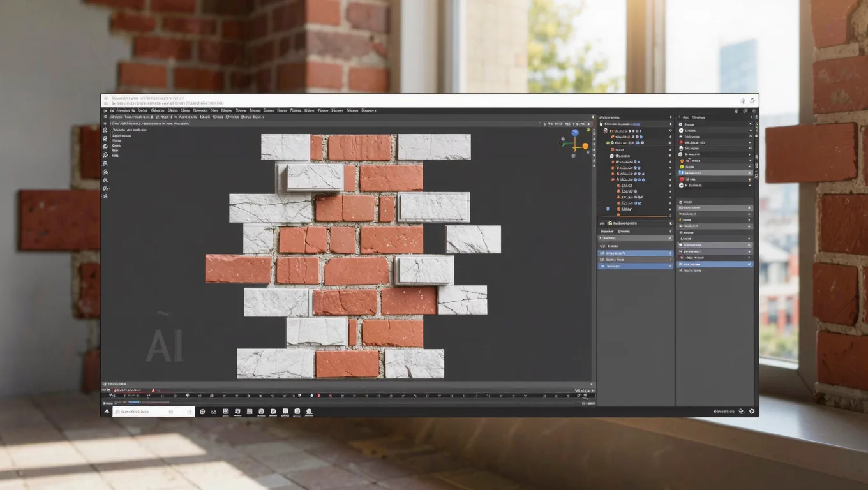The width and height of the screenshot is (868, 490).
Task: Select the blue highlighted row in far-right panel
Action: 715,264
